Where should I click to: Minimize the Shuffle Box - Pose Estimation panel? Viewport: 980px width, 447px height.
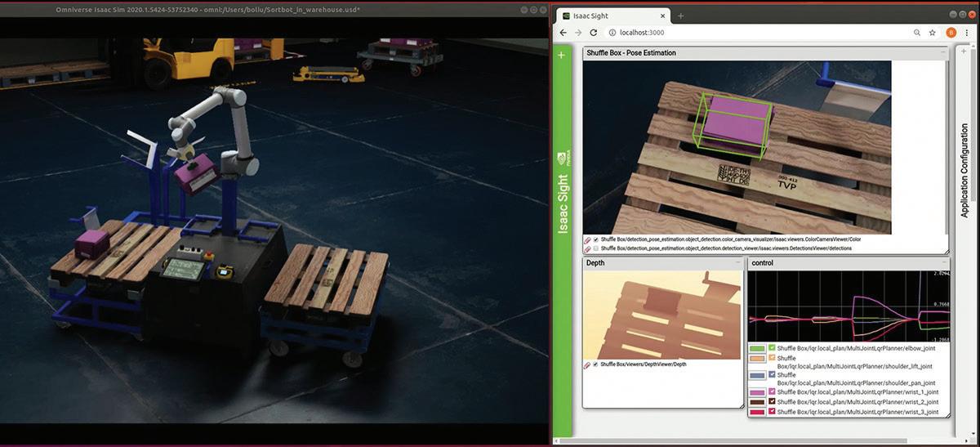[x=942, y=52]
